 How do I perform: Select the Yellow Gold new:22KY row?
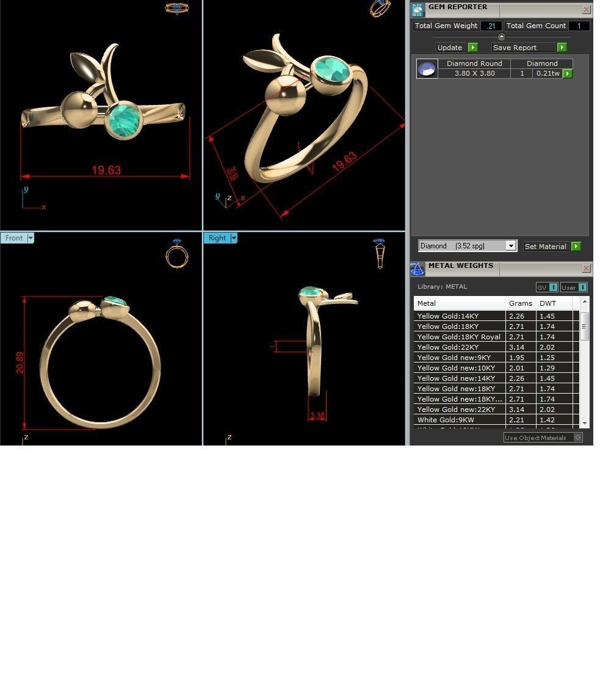click(496, 409)
